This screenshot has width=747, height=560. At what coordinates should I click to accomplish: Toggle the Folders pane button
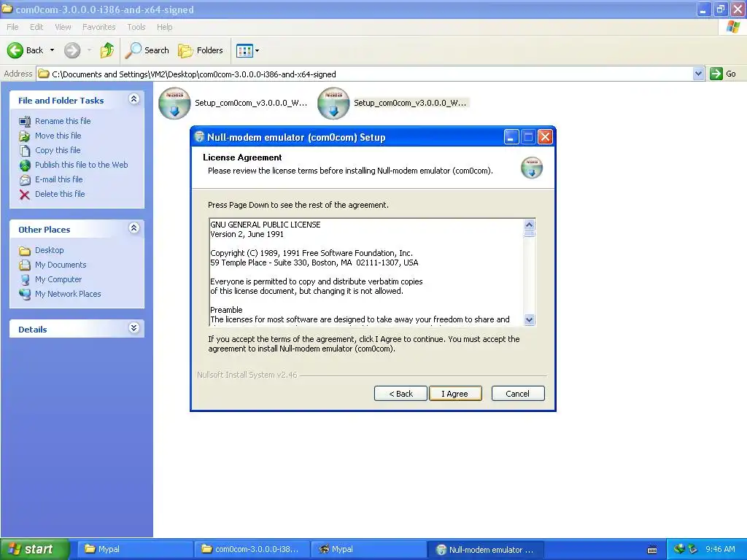(x=200, y=50)
